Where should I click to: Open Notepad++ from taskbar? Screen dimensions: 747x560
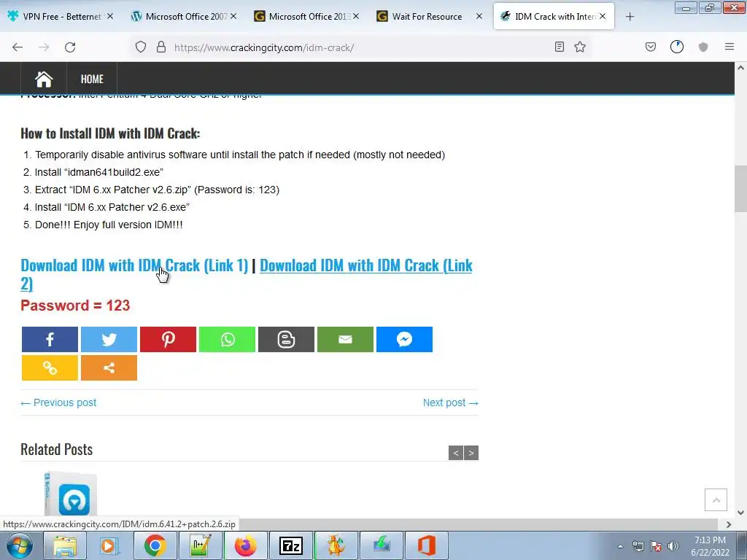200,545
